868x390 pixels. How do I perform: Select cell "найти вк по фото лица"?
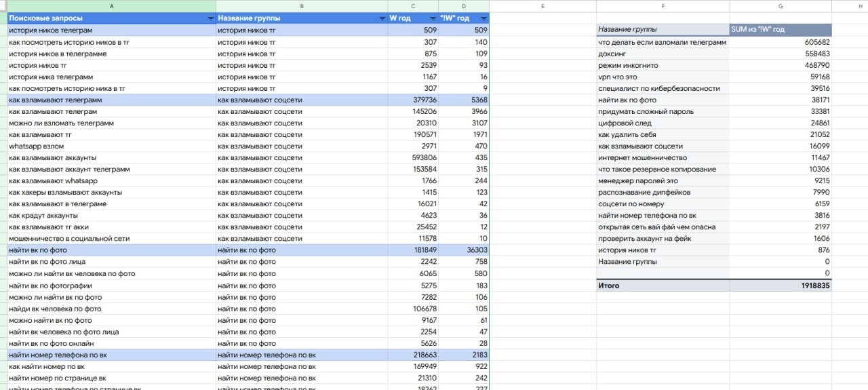111,261
